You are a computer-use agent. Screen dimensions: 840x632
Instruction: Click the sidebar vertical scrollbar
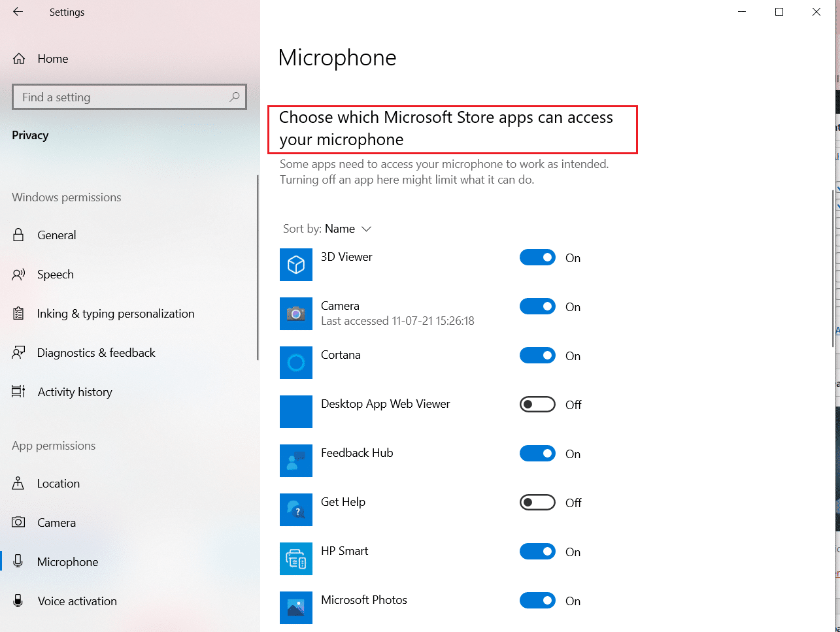(258, 268)
